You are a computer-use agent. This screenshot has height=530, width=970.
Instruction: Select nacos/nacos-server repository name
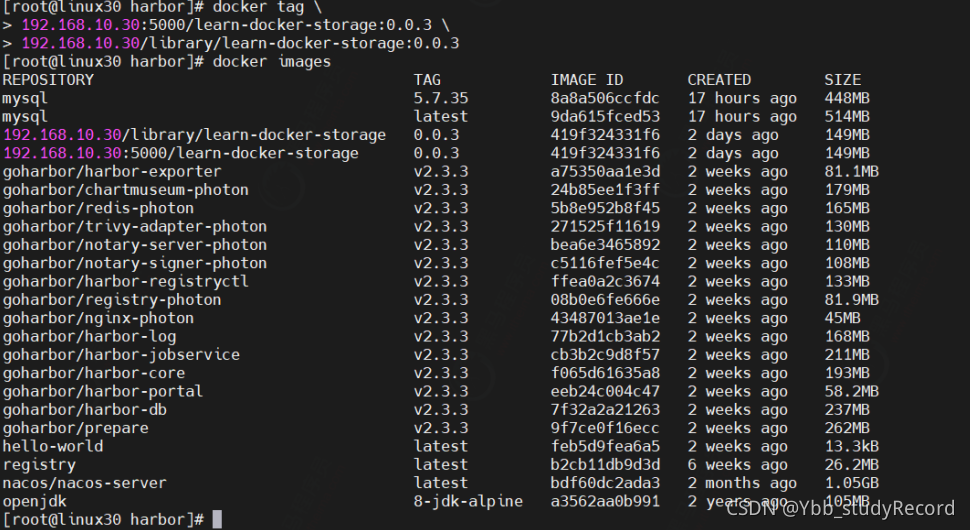coord(85,483)
